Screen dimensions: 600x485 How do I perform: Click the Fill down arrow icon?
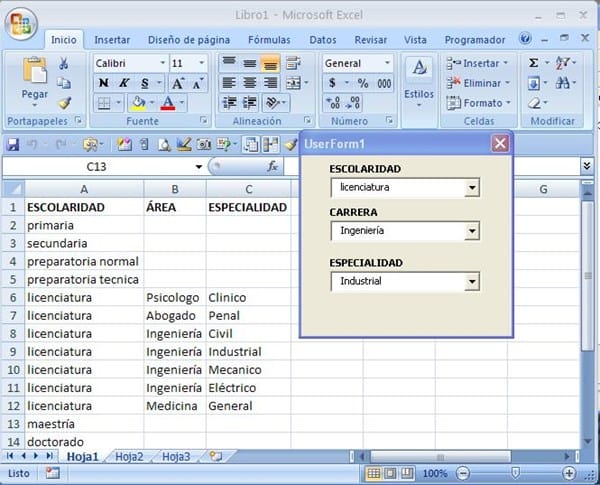pyautogui.click(x=533, y=83)
